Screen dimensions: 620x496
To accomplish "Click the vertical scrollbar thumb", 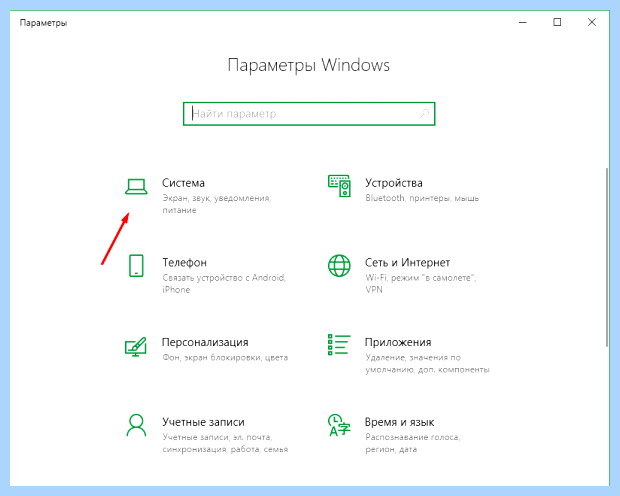I will (607, 257).
